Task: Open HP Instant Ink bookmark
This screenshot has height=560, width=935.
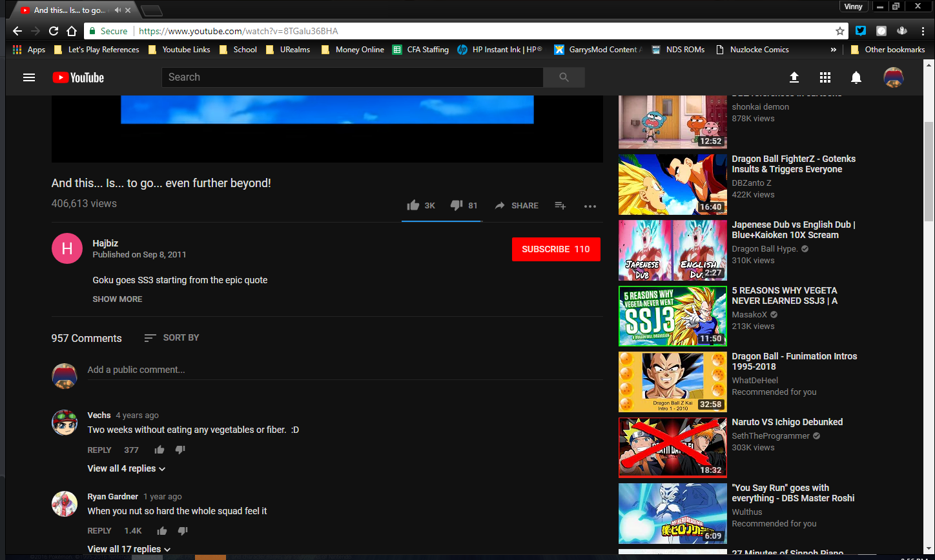Action: pos(500,50)
